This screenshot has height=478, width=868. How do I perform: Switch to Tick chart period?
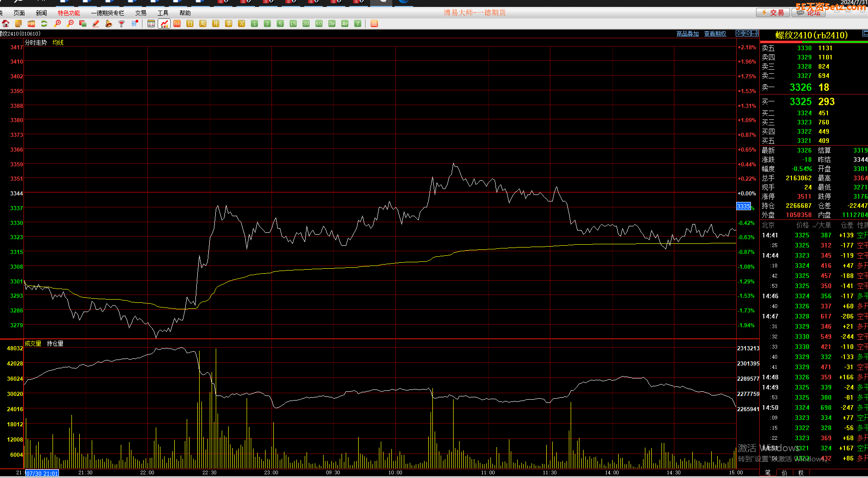pyautogui.click(x=177, y=24)
